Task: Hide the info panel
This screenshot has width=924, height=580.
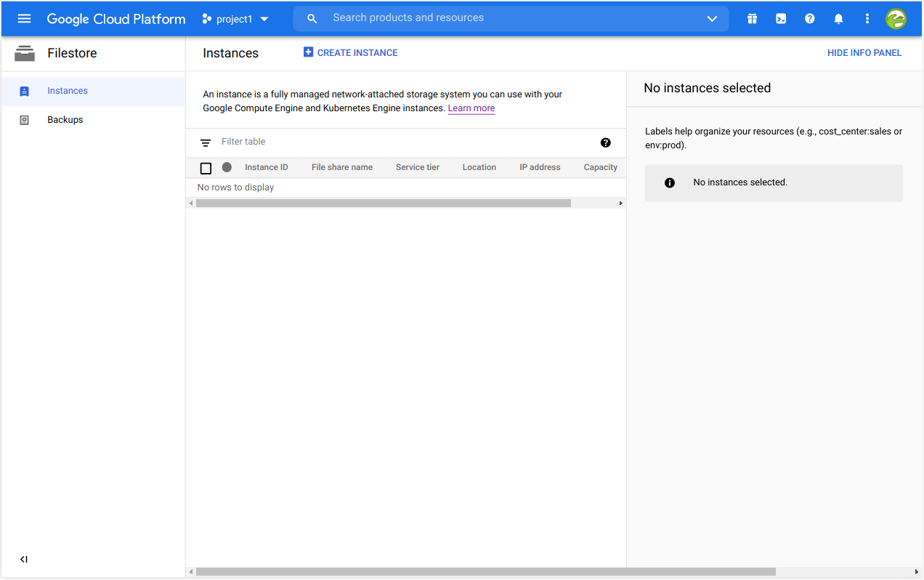Action: [864, 53]
